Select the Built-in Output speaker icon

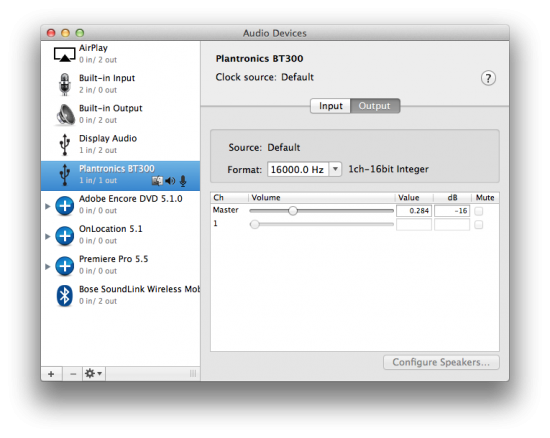(65, 115)
